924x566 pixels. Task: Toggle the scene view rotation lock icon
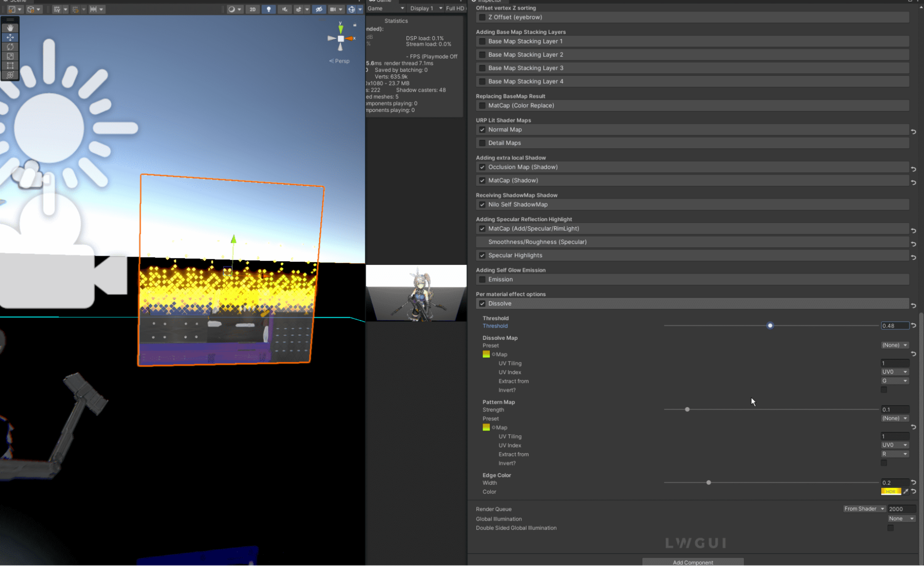tap(355, 25)
